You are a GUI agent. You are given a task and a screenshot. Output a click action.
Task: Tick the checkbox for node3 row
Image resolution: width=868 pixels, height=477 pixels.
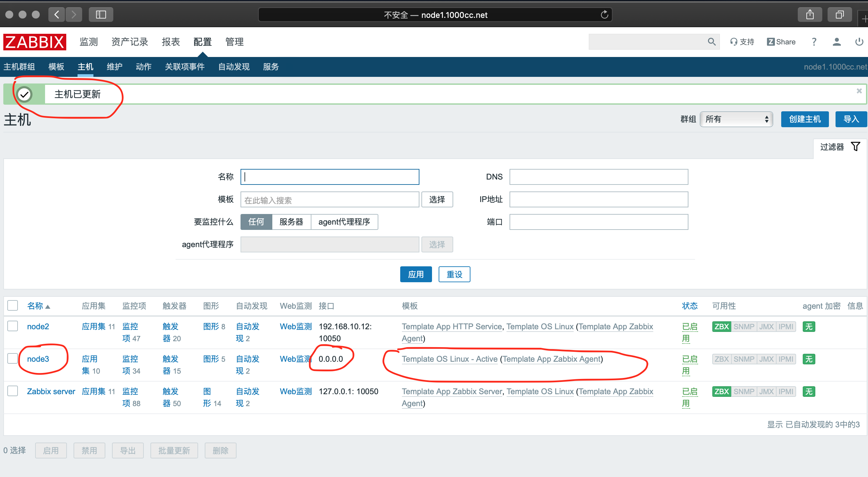click(13, 358)
